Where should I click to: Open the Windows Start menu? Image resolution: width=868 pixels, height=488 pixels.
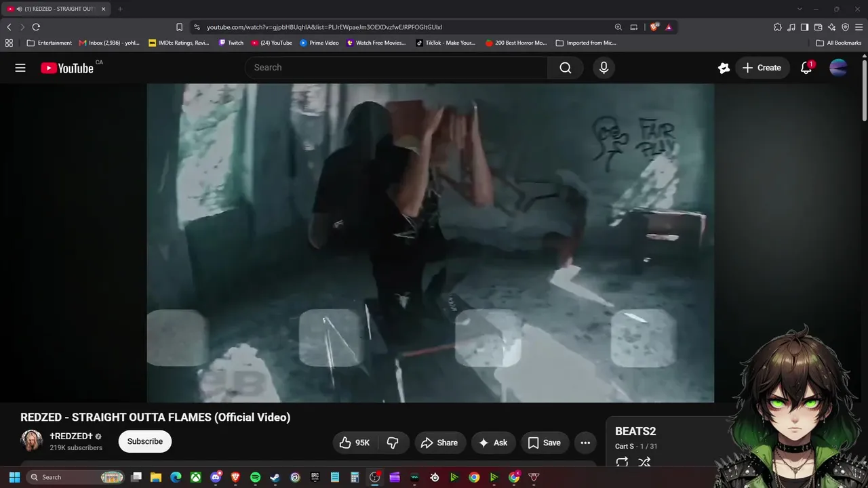[x=14, y=477]
